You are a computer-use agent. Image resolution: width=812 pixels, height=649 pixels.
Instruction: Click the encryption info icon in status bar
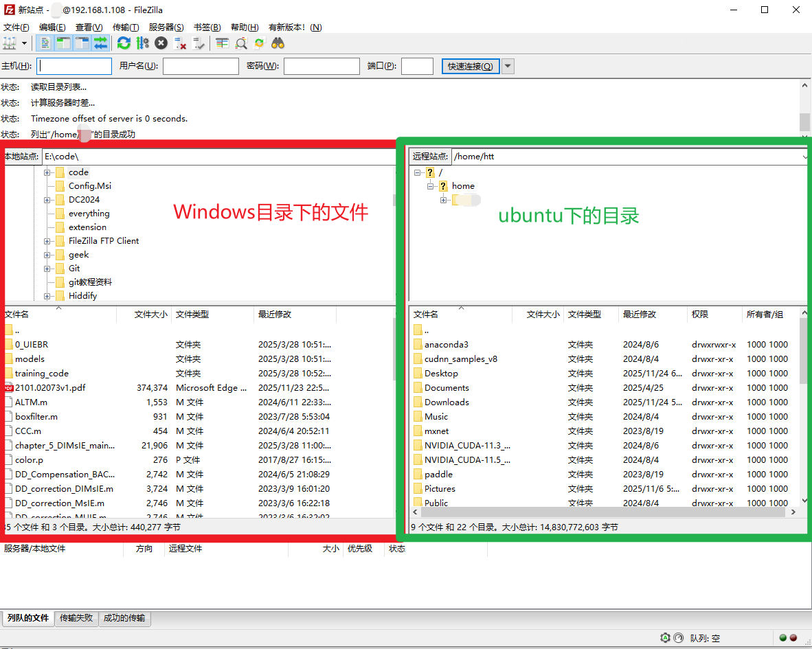[666, 637]
